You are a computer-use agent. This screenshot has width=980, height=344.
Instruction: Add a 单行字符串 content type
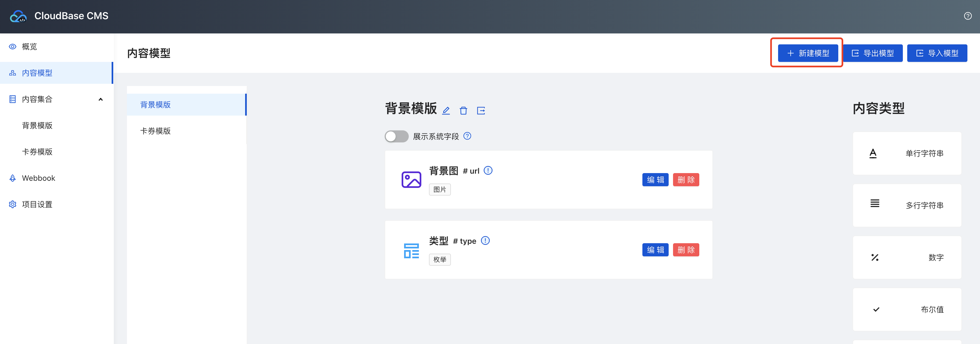[907, 153]
